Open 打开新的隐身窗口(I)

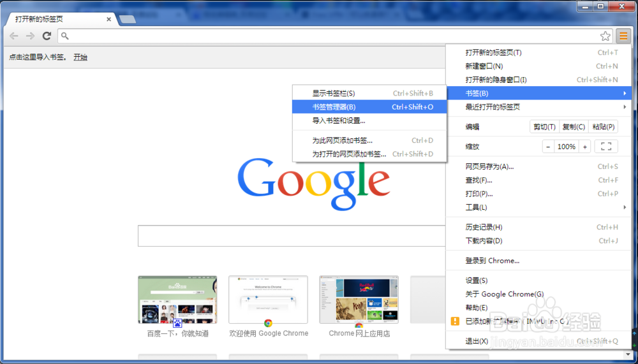pos(540,80)
